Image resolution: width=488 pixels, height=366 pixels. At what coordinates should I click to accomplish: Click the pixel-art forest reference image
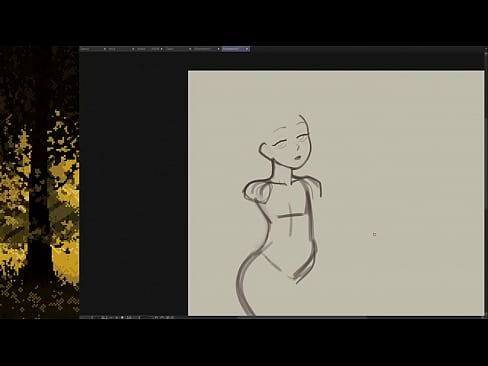39,182
